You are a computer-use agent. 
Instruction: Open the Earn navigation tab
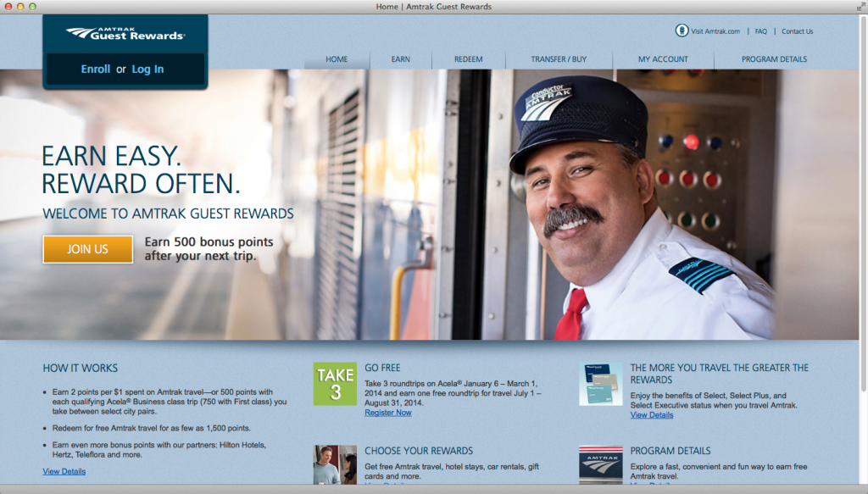(x=401, y=59)
